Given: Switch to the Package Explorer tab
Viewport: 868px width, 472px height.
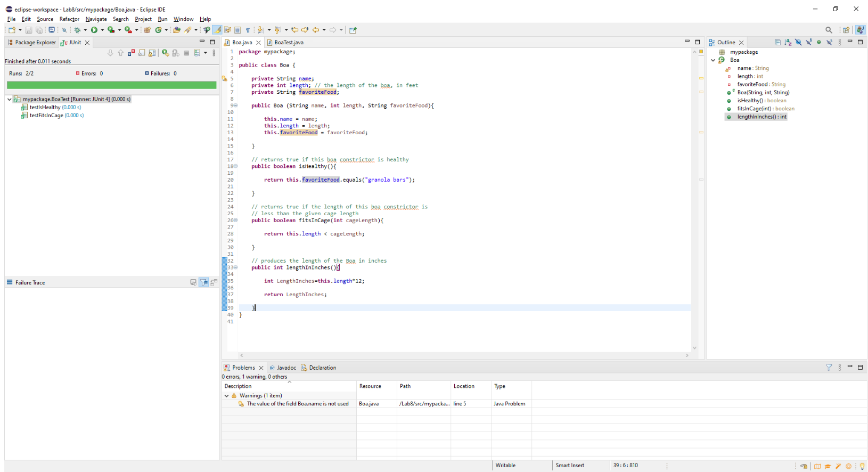Looking at the screenshot, I should click(31, 42).
